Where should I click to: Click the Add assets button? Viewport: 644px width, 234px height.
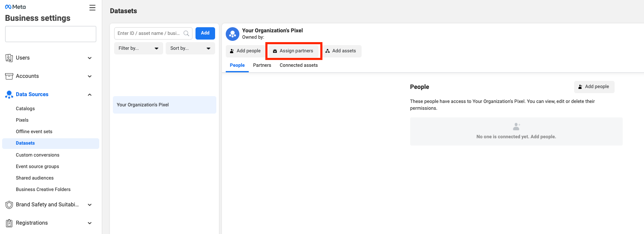[340, 51]
